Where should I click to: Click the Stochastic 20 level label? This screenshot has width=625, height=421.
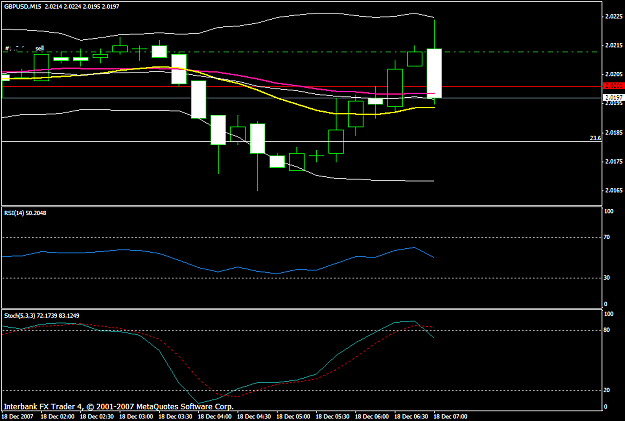click(x=607, y=390)
